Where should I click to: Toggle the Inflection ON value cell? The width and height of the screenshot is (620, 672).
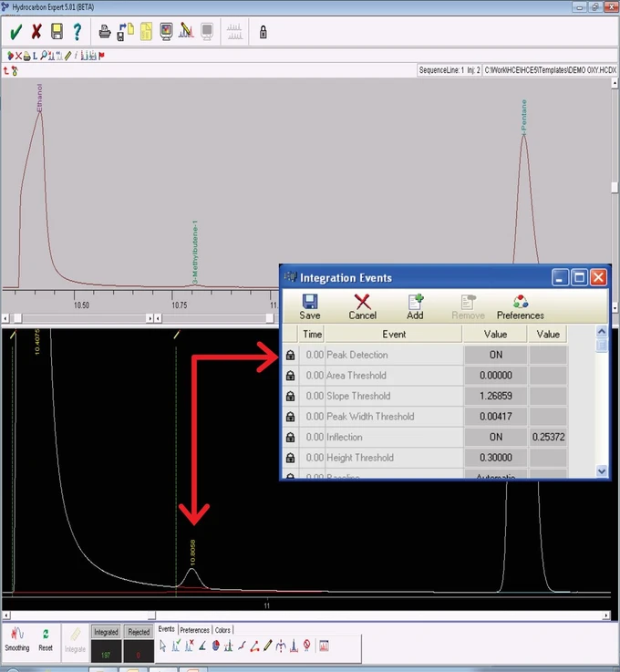pyautogui.click(x=495, y=438)
